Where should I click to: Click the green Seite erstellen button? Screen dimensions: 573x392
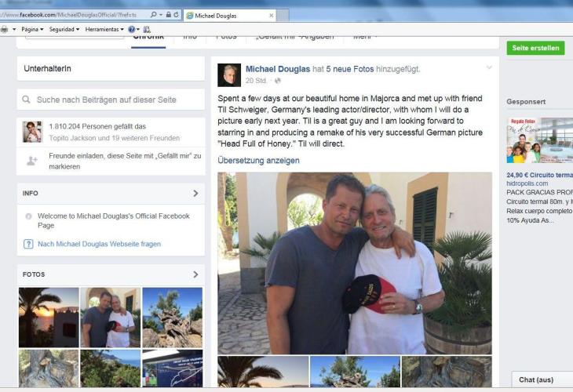[x=535, y=48]
